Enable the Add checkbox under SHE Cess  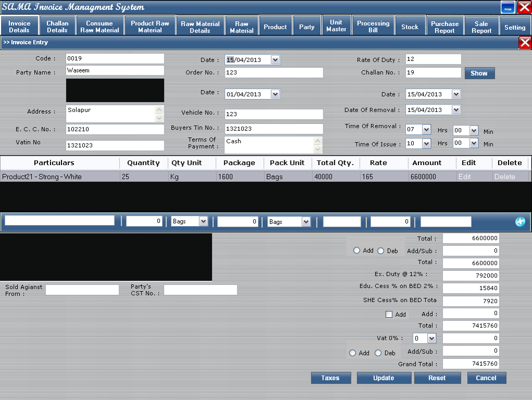[389, 315]
